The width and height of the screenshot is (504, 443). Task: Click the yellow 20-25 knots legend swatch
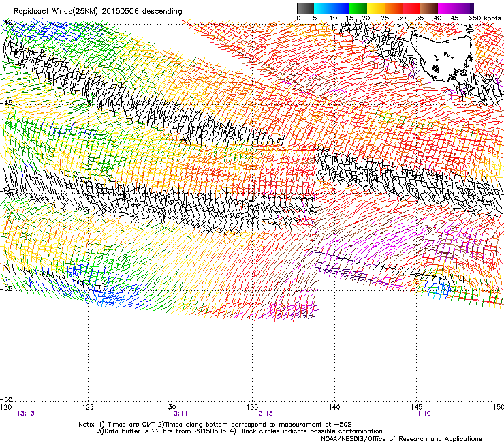click(x=376, y=8)
